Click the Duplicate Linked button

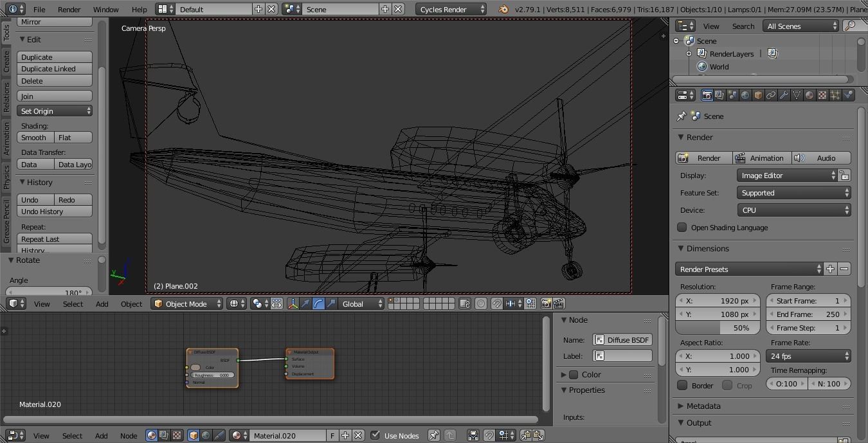[55, 68]
